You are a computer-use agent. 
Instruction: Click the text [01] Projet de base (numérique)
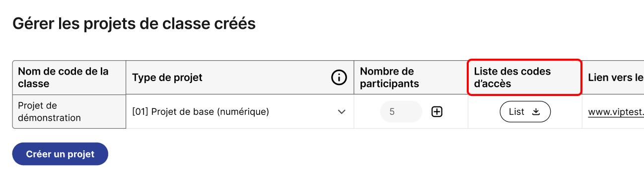(201, 112)
